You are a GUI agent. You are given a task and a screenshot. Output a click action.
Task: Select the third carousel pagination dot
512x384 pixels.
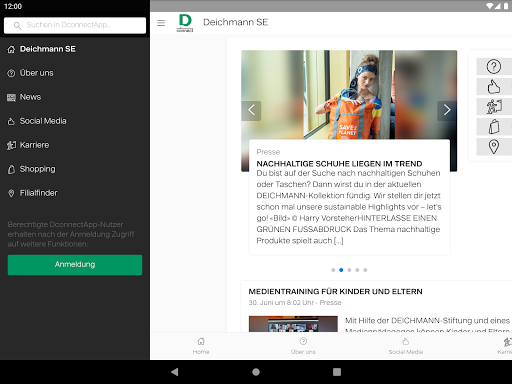point(349,270)
